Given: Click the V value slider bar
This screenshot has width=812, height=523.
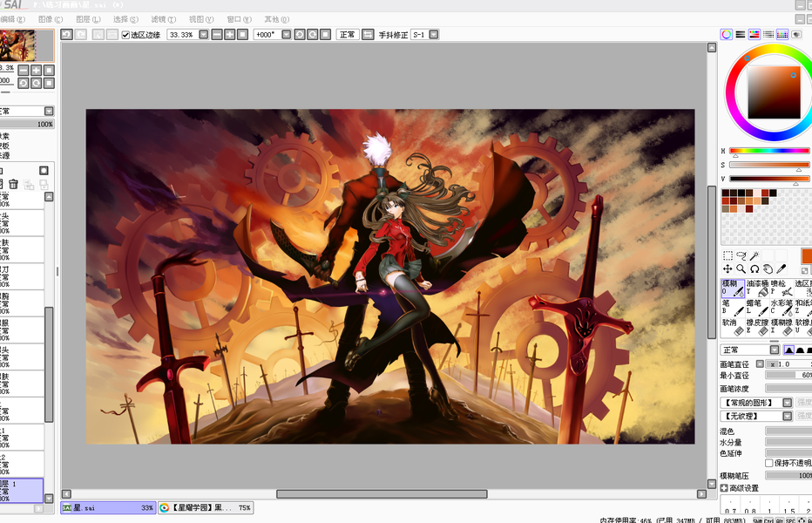Looking at the screenshot, I should [769, 179].
